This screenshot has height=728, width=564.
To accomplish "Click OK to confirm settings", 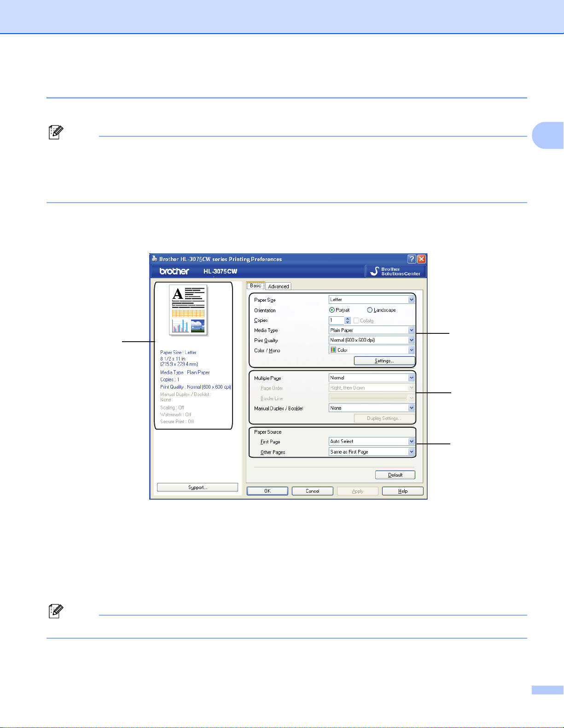I will point(267,491).
